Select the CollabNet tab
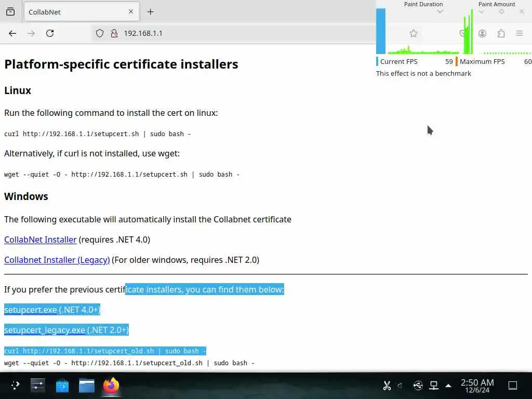 coord(82,12)
